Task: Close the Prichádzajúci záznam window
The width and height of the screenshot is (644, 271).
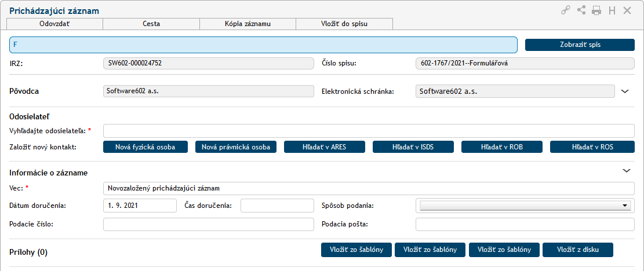Action: click(x=627, y=10)
